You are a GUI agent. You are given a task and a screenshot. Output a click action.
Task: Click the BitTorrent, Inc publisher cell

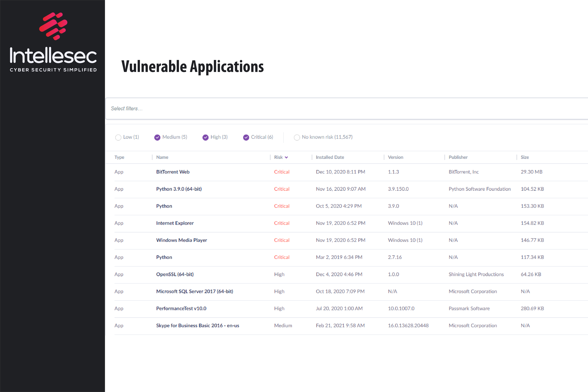click(x=463, y=172)
